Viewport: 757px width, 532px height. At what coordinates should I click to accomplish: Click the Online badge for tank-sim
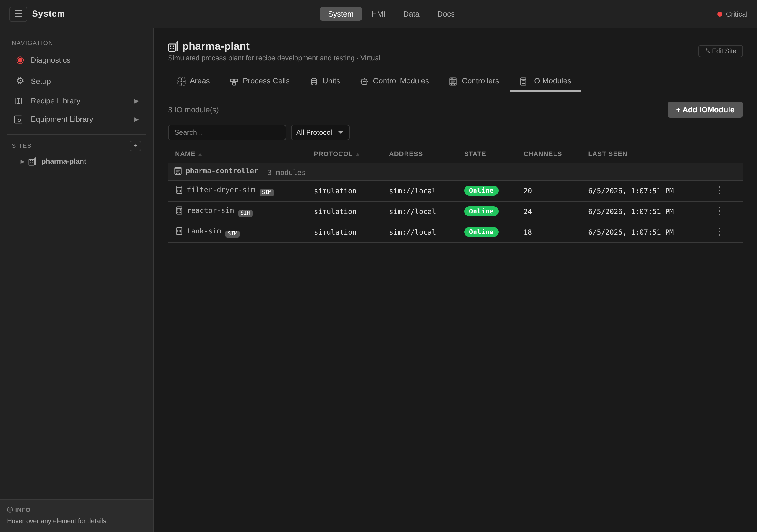click(x=481, y=232)
